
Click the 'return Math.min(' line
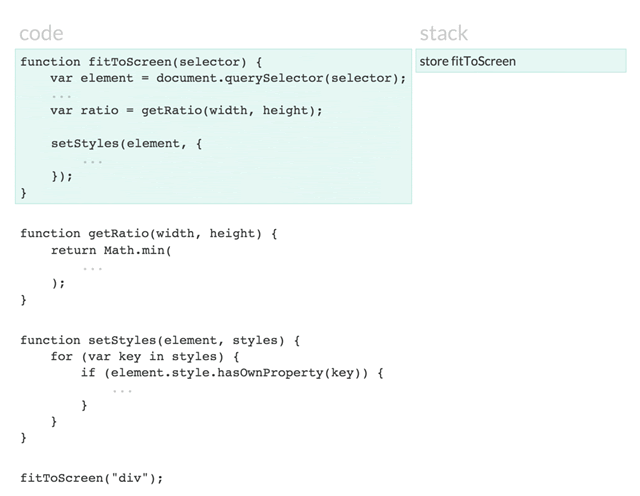pyautogui.click(x=111, y=250)
